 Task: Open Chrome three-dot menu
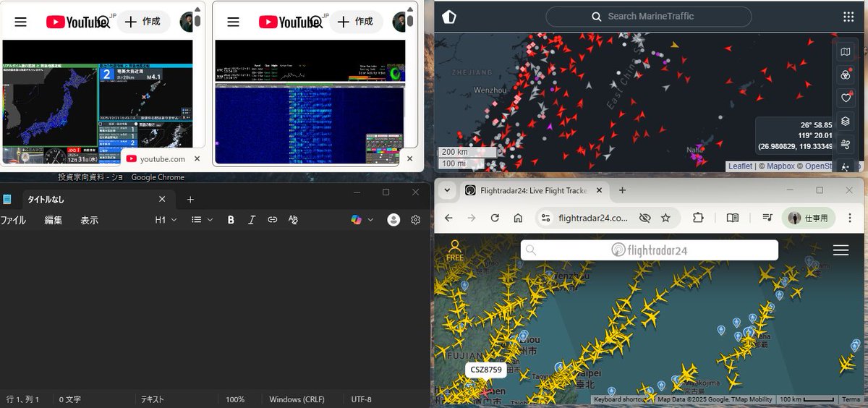[851, 218]
